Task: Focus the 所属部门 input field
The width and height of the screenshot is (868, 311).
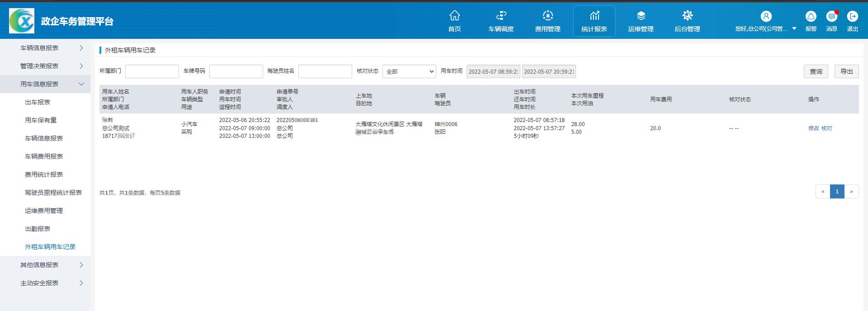Action: (x=152, y=71)
